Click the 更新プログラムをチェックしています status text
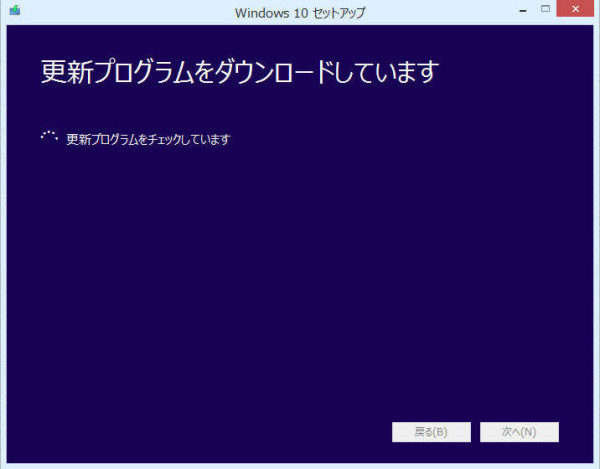The width and height of the screenshot is (600, 469). [148, 139]
